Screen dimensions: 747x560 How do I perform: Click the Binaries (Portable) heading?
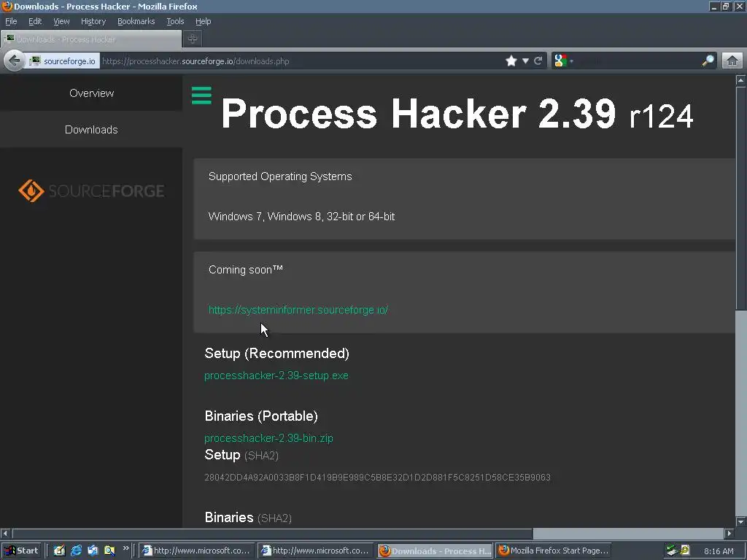point(261,416)
